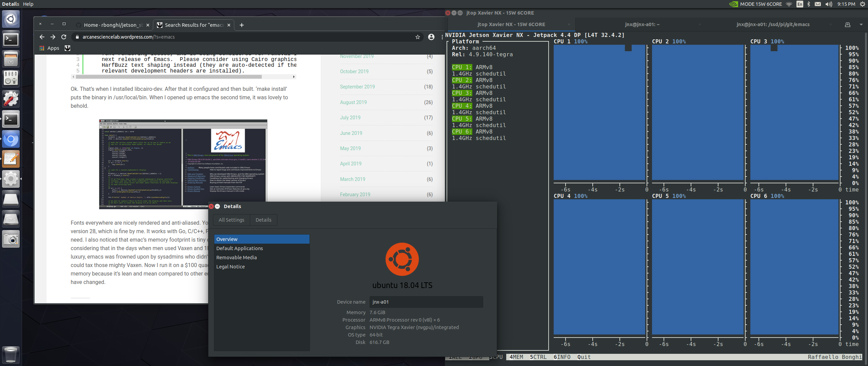Click right arrow of code block scrollbar
This screenshot has height=366, width=868.
click(294, 77)
